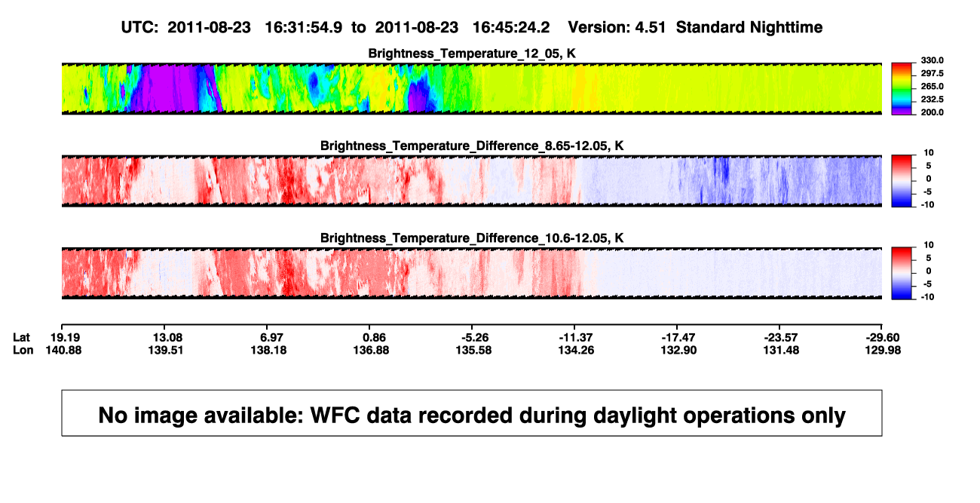The height and width of the screenshot is (503, 980).
Task: Select the Brightness_Temperature_12_05 plot title
Action: tap(472, 54)
